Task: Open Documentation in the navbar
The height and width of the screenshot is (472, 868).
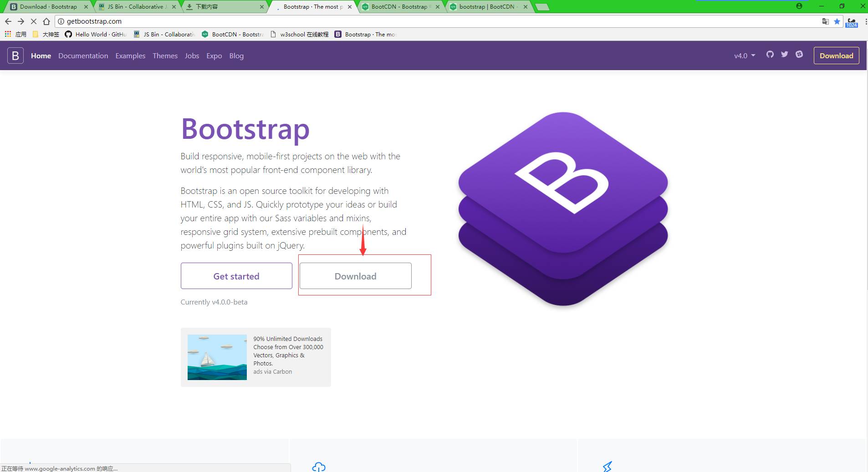Action: click(x=83, y=56)
